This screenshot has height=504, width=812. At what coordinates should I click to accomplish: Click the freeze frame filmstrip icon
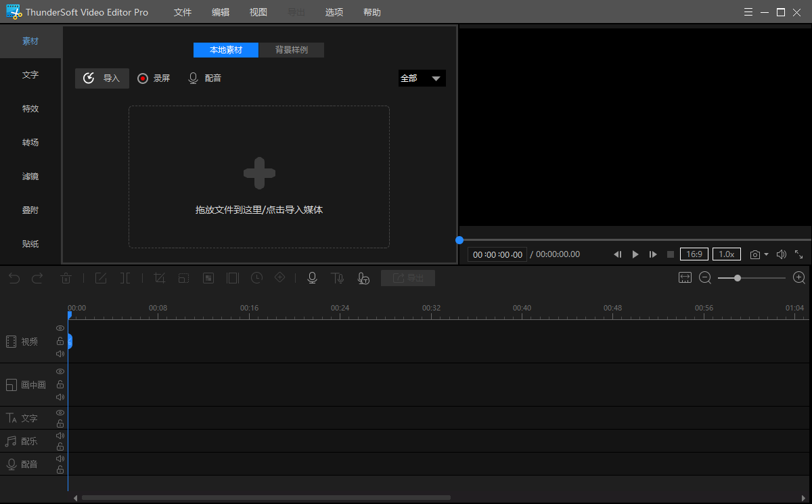233,278
